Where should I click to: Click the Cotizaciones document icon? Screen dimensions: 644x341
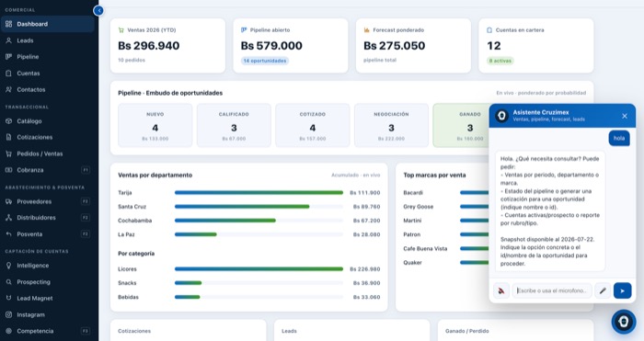[x=8, y=137]
